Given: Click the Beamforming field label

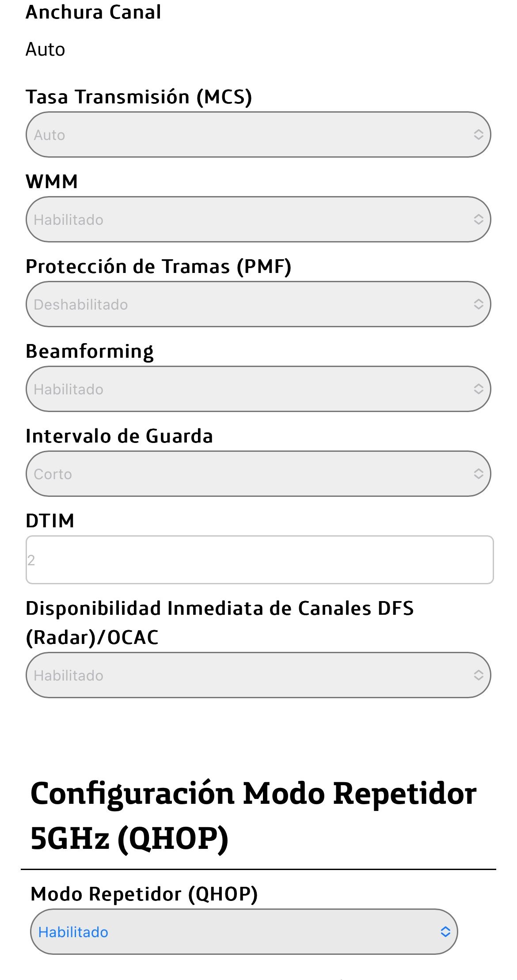Looking at the screenshot, I should [90, 352].
